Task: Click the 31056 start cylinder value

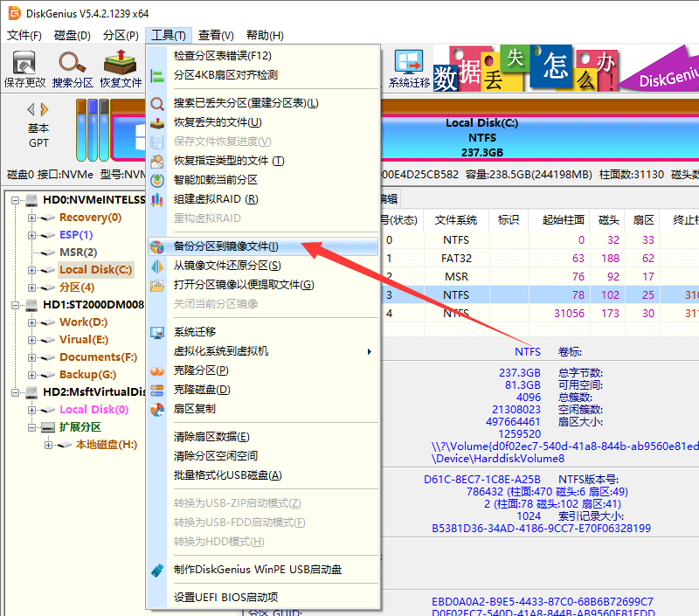Action: pos(569,314)
